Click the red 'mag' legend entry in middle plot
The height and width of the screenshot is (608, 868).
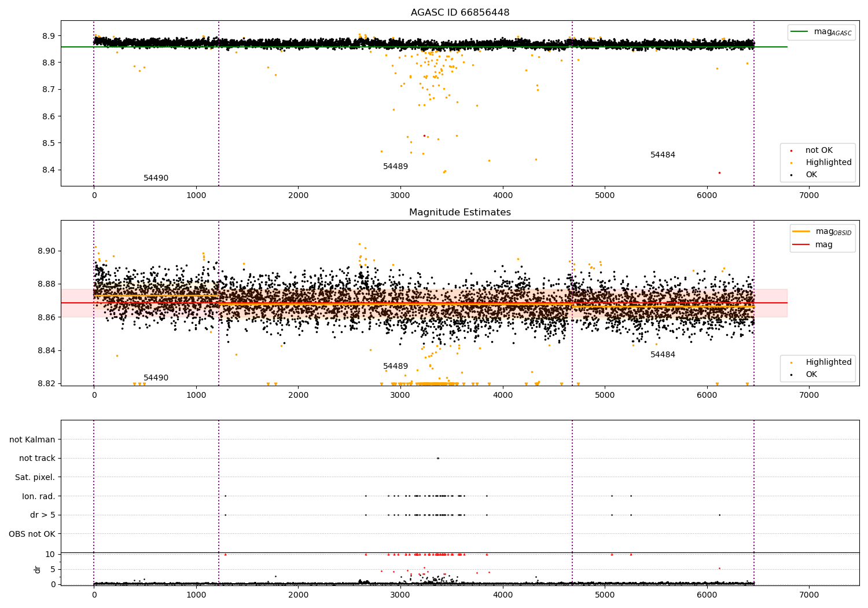813,244
